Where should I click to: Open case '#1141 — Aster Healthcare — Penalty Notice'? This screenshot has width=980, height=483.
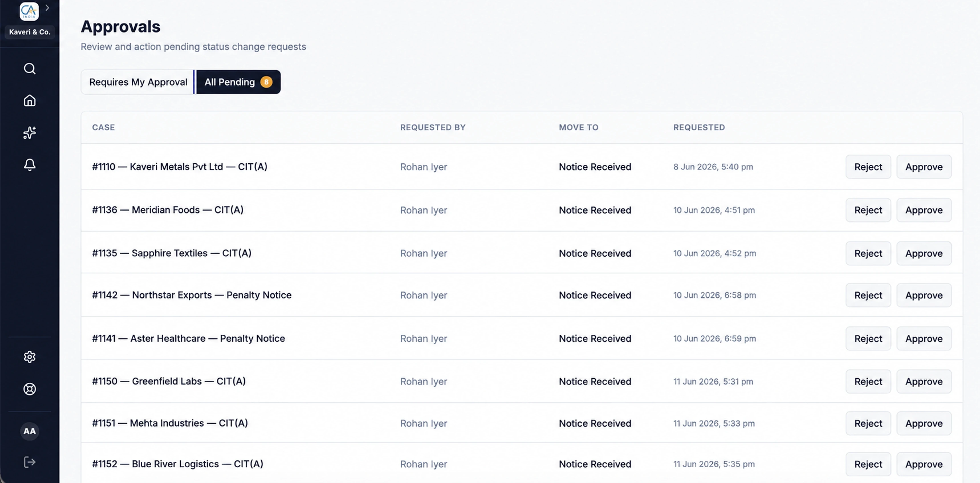[x=188, y=339]
